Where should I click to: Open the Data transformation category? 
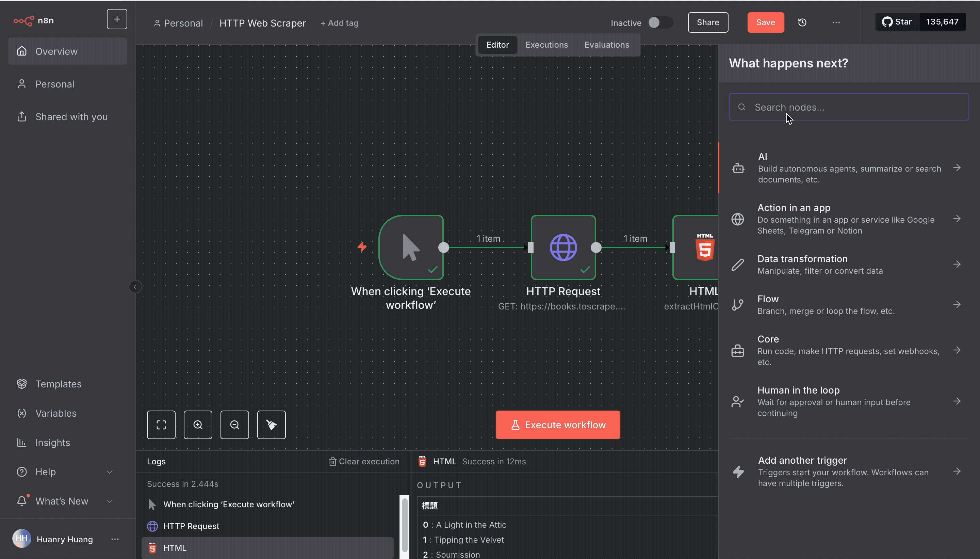coord(849,265)
